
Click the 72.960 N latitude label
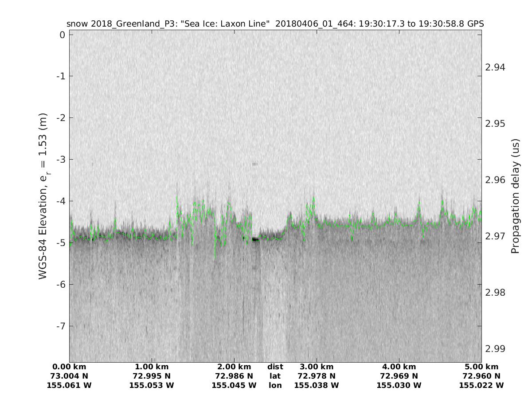point(481,376)
